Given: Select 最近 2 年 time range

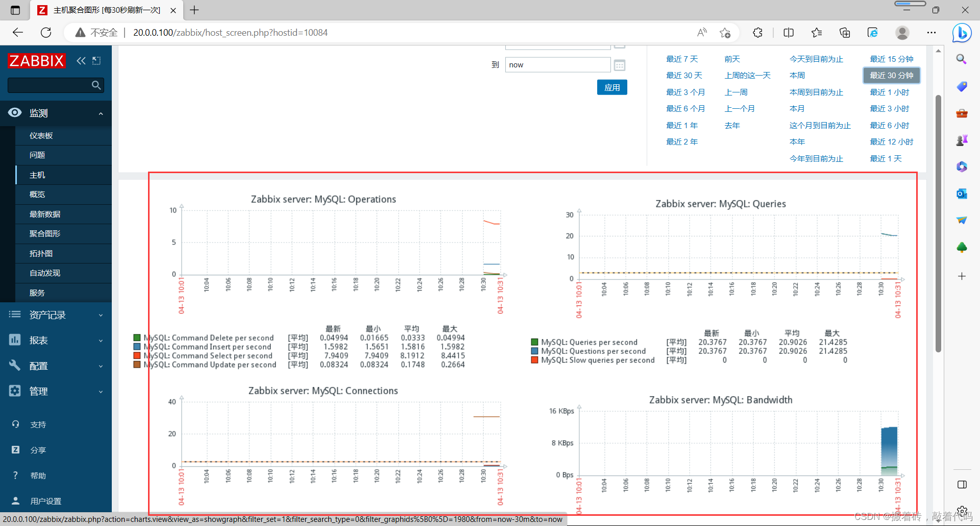Looking at the screenshot, I should pyautogui.click(x=682, y=142).
